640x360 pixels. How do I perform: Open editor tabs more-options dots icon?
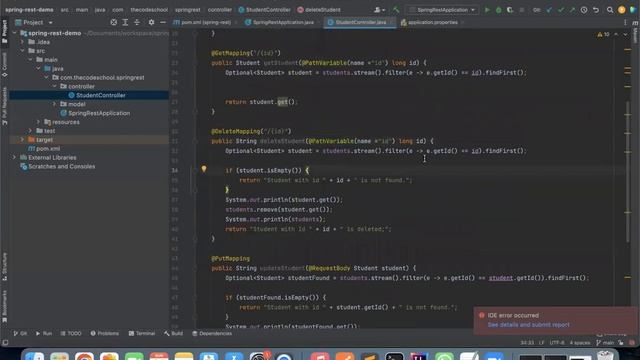(x=625, y=22)
